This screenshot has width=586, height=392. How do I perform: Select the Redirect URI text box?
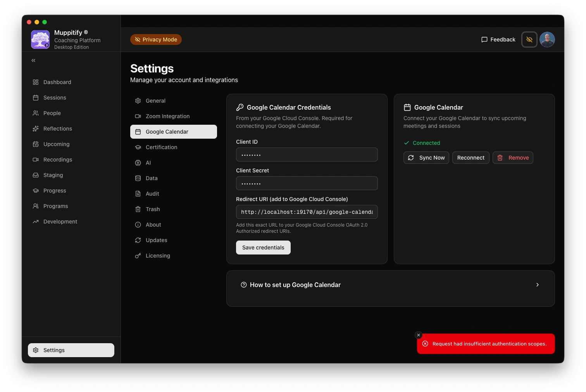coord(307,212)
